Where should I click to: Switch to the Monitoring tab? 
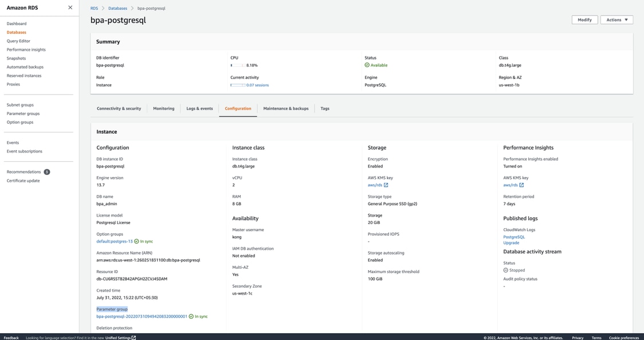point(163,108)
